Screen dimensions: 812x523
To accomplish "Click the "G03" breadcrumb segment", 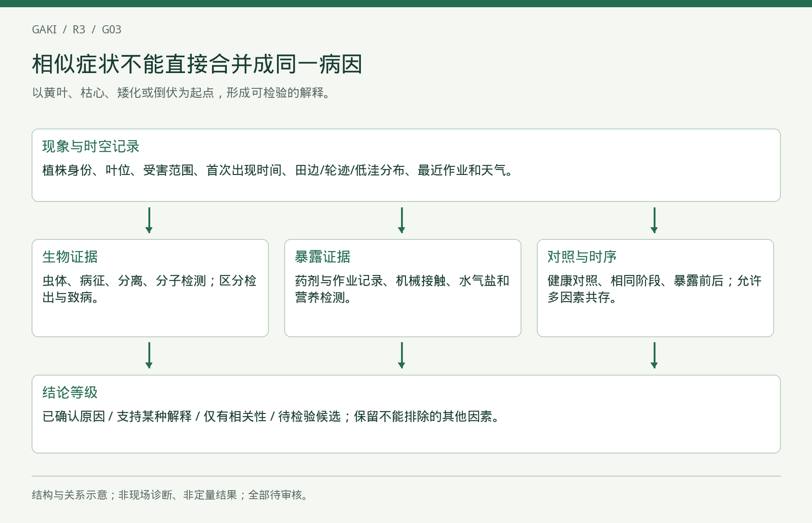I will (112, 29).
